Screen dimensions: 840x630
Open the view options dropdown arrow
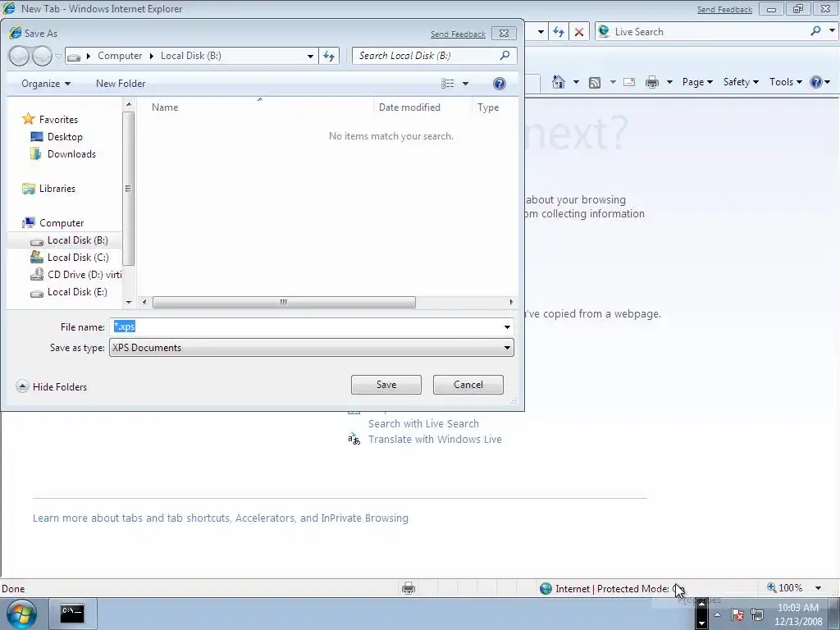(466, 84)
